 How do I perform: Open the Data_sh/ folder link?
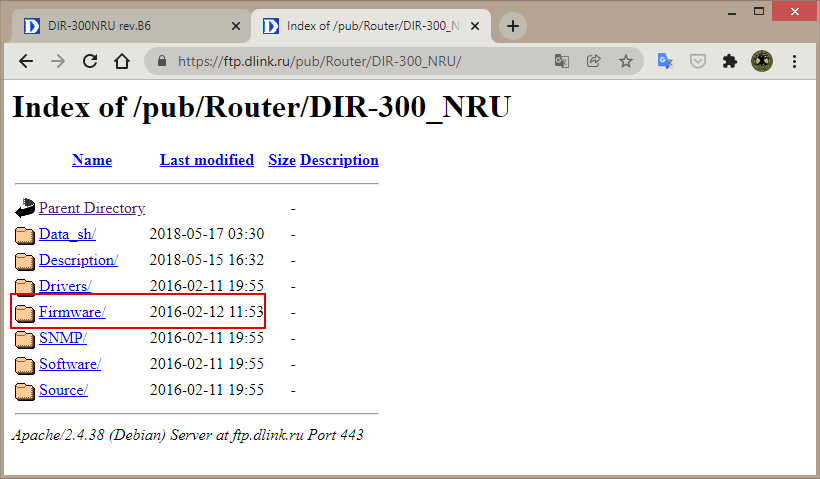(x=67, y=234)
